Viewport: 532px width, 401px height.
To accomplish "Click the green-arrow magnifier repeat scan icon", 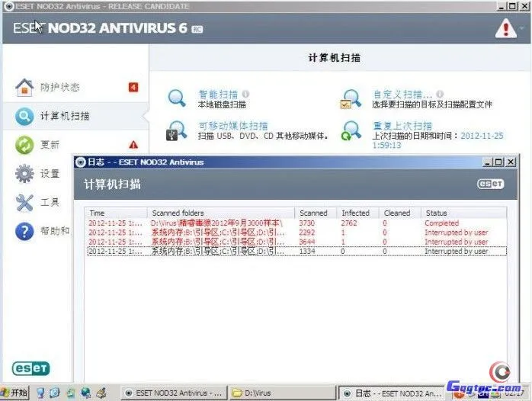I will (x=351, y=130).
